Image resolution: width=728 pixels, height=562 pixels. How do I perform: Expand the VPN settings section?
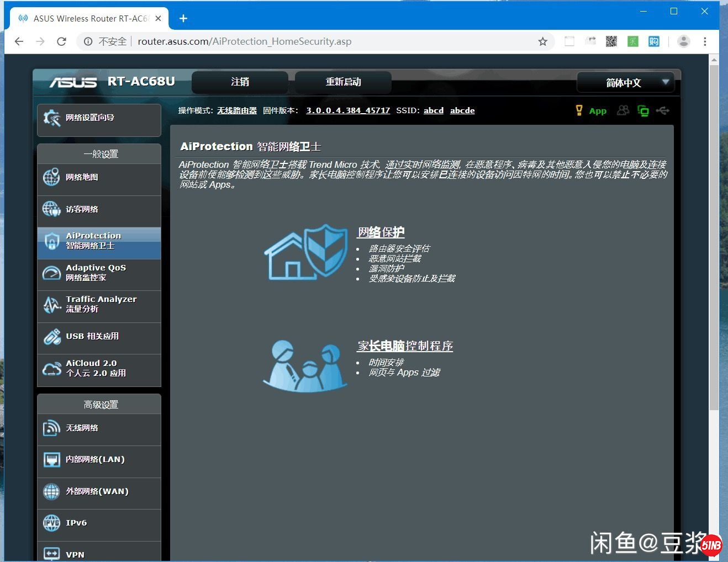(75, 554)
